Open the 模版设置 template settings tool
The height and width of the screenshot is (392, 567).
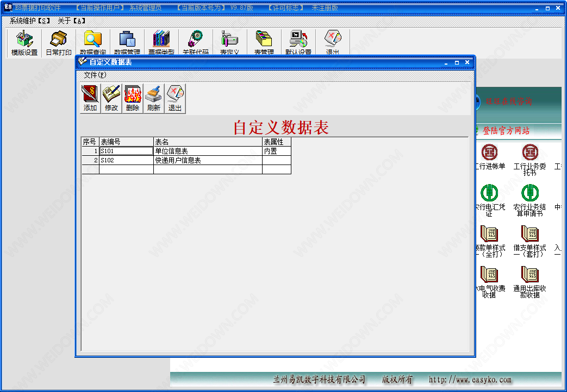click(x=24, y=43)
